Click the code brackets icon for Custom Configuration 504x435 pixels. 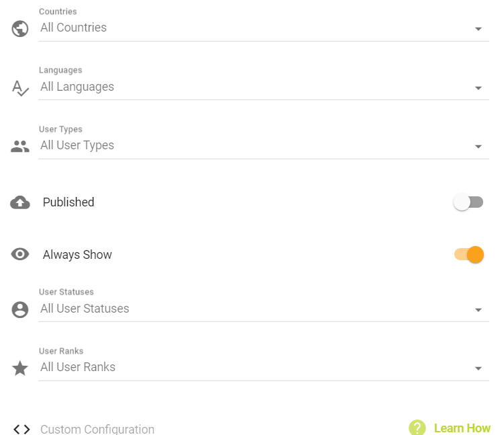point(22,429)
